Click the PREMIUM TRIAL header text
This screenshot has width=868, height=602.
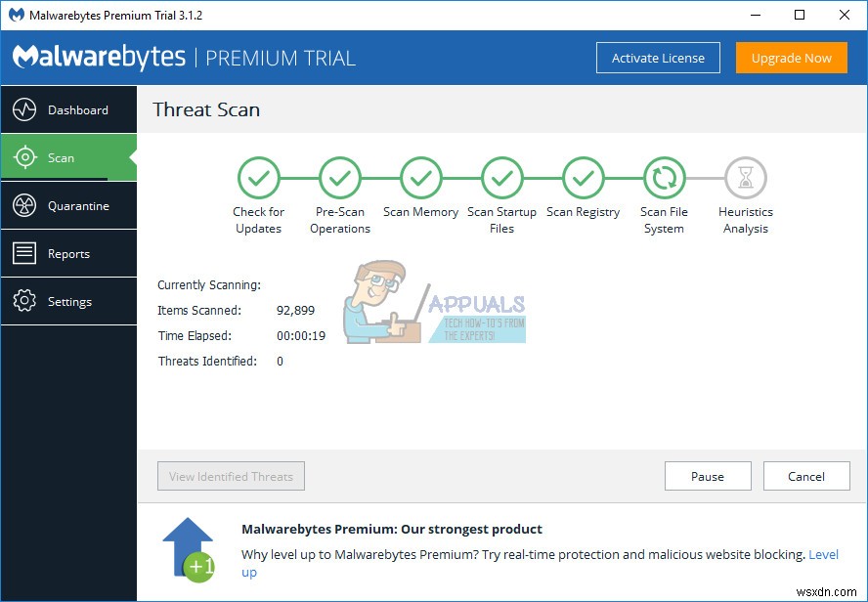(281, 58)
